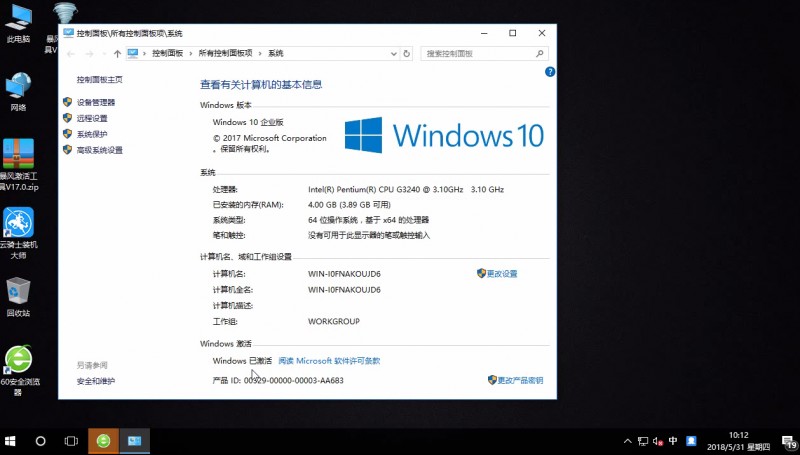Open 高级系统设置 link
This screenshot has width=800, height=455.
click(x=100, y=149)
